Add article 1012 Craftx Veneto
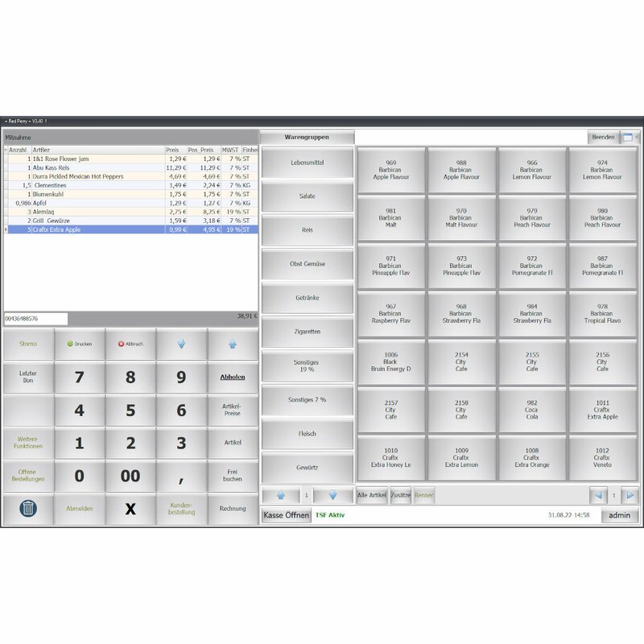 point(602,457)
